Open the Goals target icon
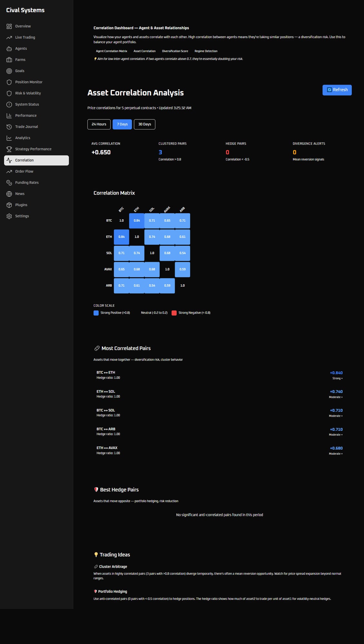364x644 pixels. tap(9, 71)
